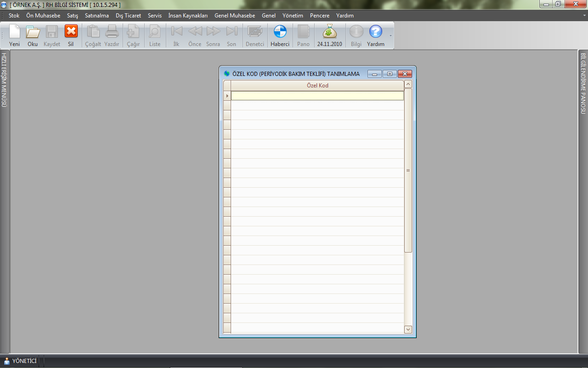Click the Özel Kod column header
Viewport: 588px width, 368px height.
point(317,86)
